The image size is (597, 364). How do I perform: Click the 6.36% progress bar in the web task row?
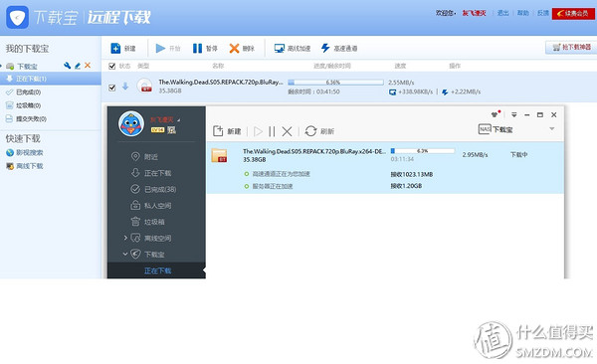tap(335, 83)
